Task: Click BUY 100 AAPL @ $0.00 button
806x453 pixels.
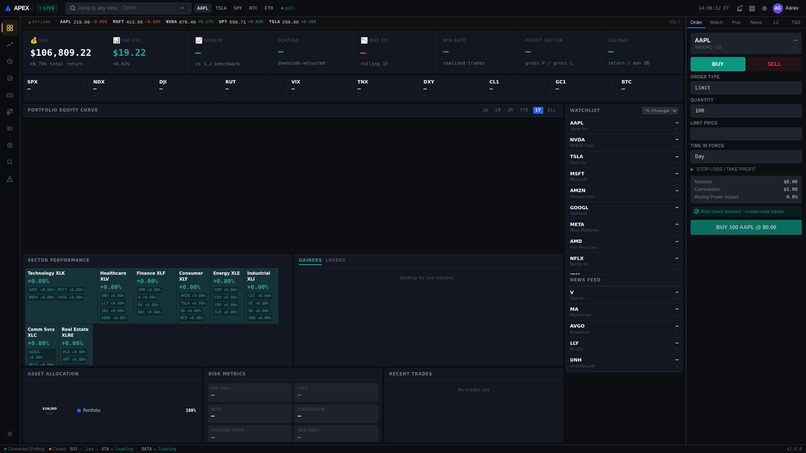Action: [x=746, y=227]
